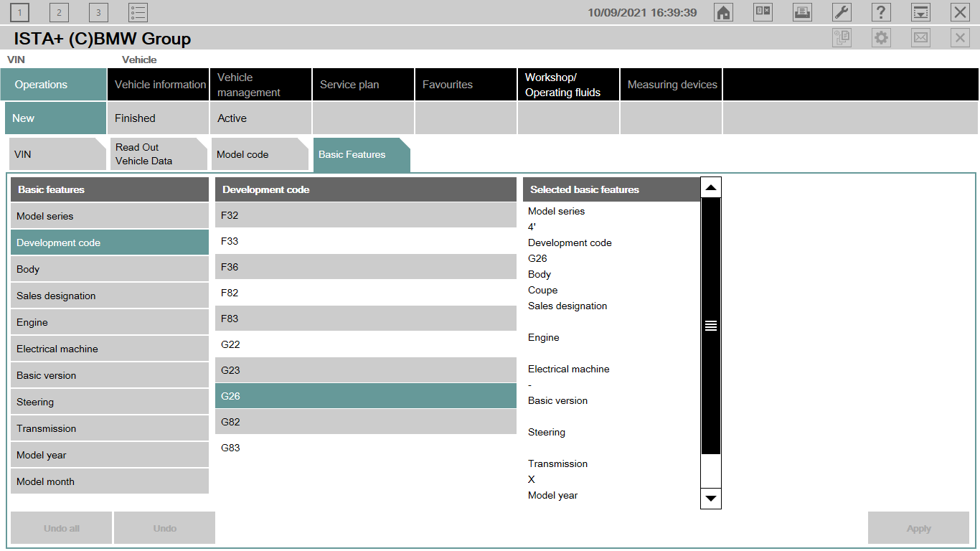This screenshot has height=551, width=980.
Task: Choose development code F82
Action: click(x=366, y=293)
